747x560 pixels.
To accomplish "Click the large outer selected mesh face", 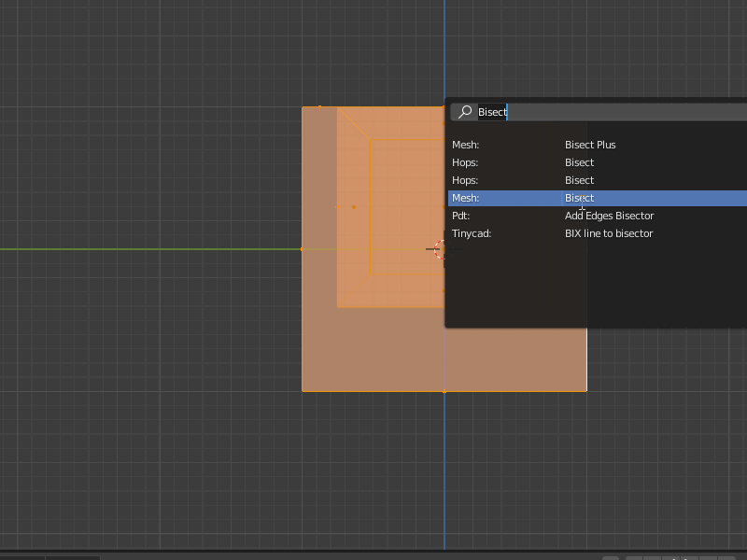I will 373,355.
